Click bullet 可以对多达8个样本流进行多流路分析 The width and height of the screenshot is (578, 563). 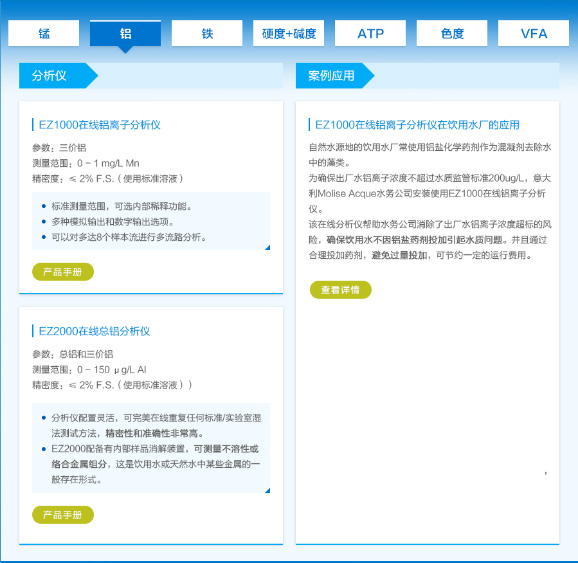pyautogui.click(x=129, y=237)
